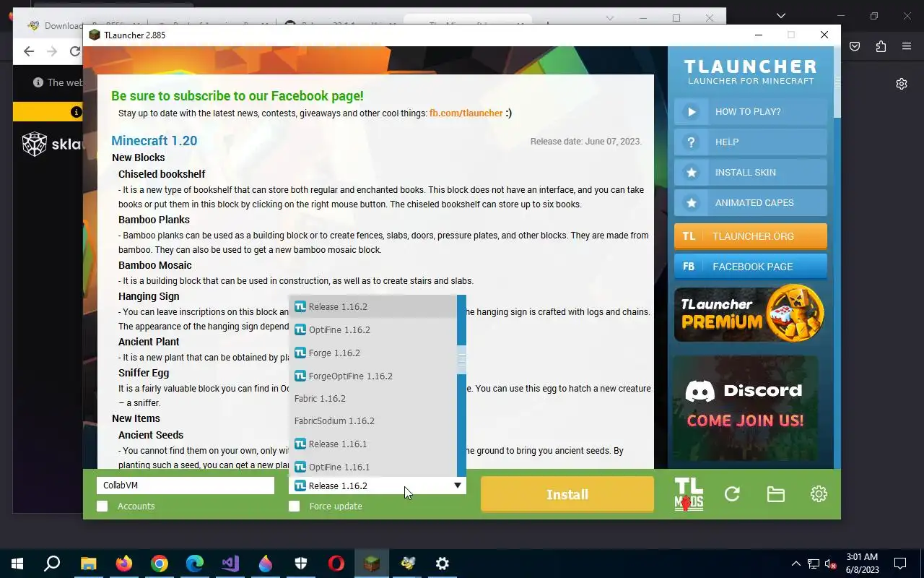Click the volume icon in system tray
Viewport: 924px width, 578px height.
[x=831, y=564]
